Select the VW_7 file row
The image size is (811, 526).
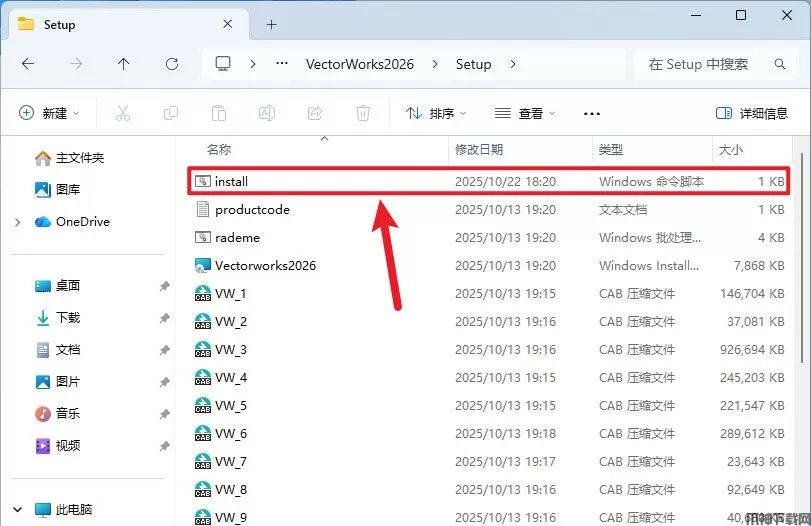489,461
